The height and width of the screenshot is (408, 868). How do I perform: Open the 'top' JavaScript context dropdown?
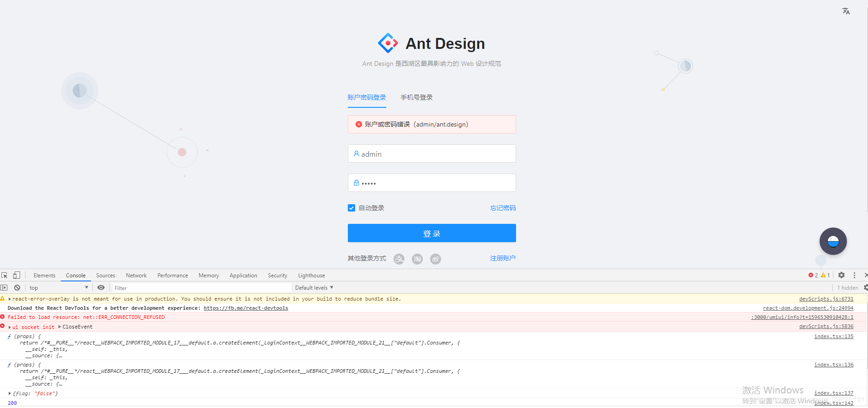pyautogui.click(x=59, y=287)
